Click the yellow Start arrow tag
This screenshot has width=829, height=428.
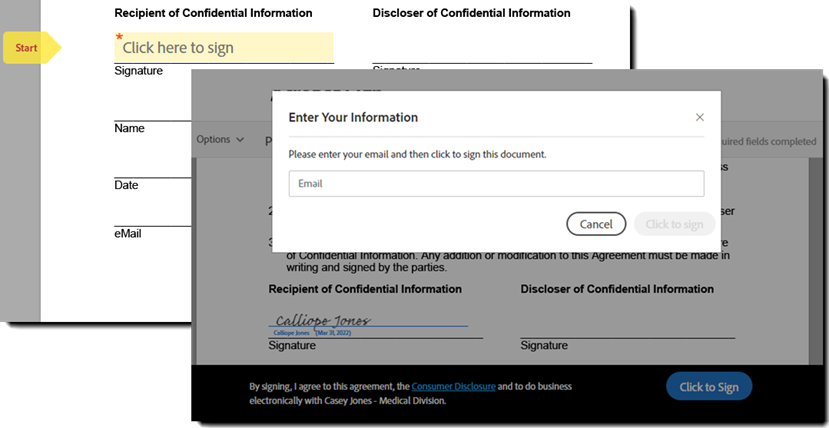click(30, 48)
